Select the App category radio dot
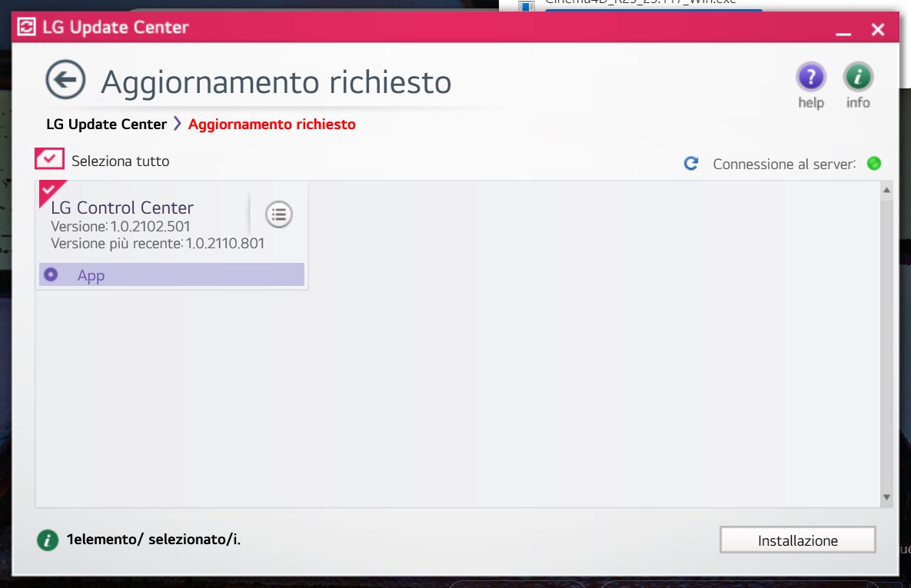The image size is (911, 588). (x=52, y=274)
